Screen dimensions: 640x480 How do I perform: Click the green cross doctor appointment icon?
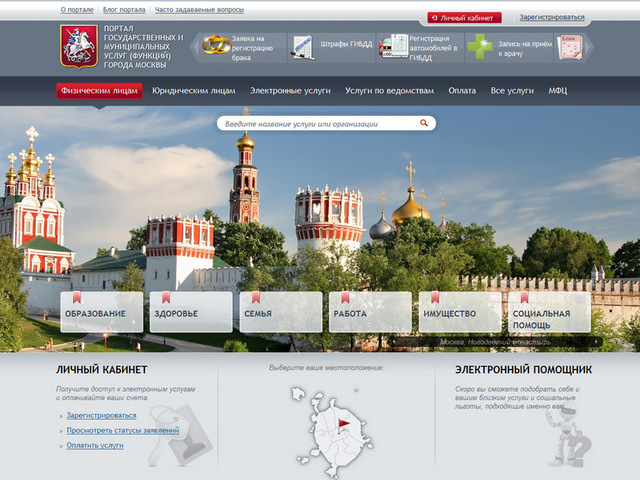[482, 46]
